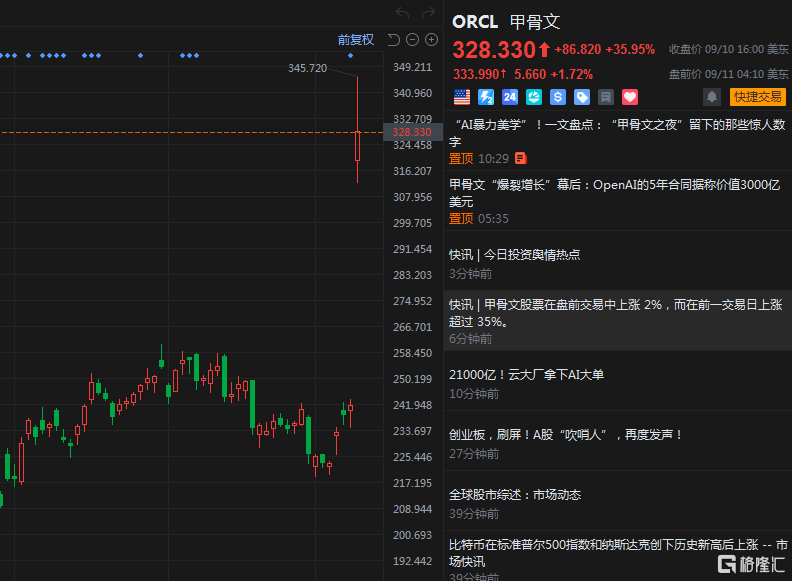Click the gray note icon
This screenshot has width=792, height=581.
point(606,97)
